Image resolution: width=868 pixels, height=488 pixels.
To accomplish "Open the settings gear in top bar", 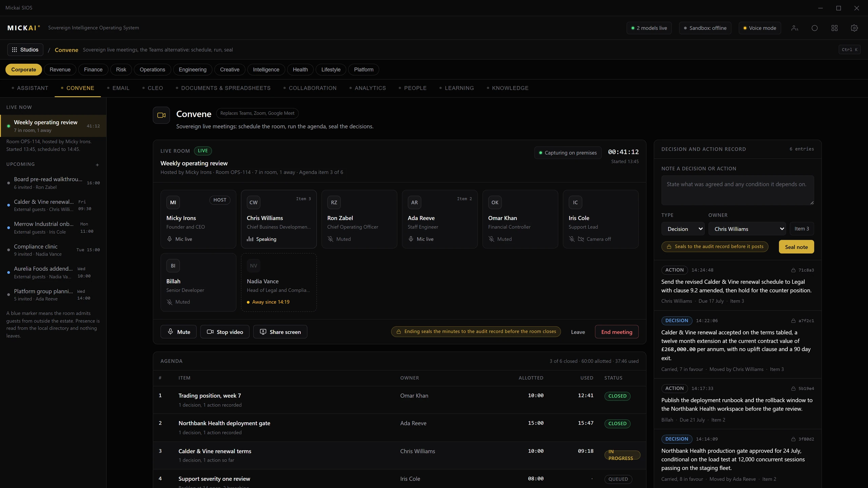I will (x=854, y=28).
